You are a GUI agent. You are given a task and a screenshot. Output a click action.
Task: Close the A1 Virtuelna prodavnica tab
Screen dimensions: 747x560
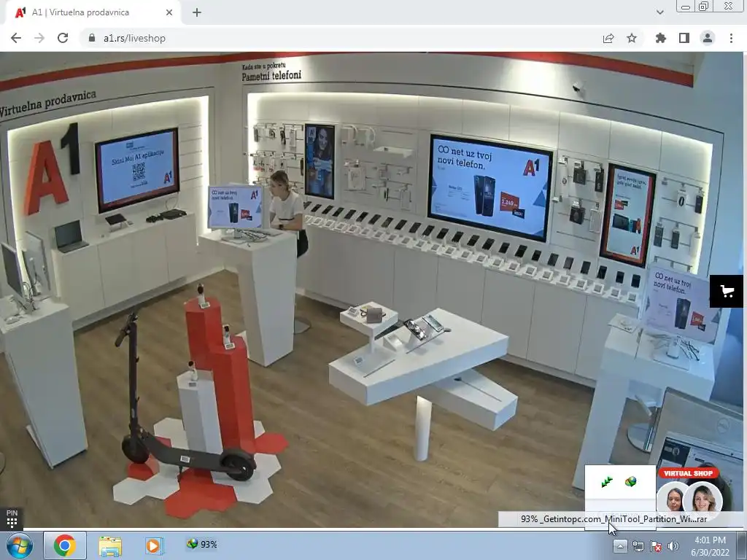pyautogui.click(x=169, y=12)
